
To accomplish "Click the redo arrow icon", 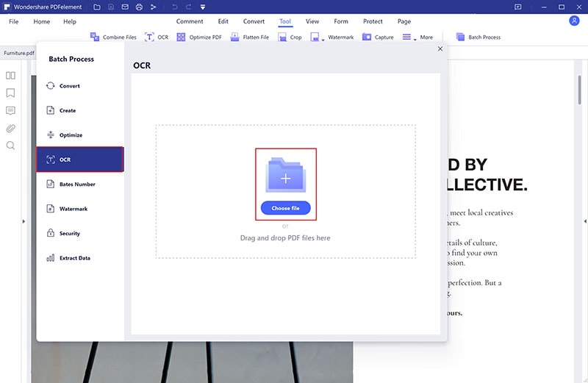I will (x=188, y=7).
